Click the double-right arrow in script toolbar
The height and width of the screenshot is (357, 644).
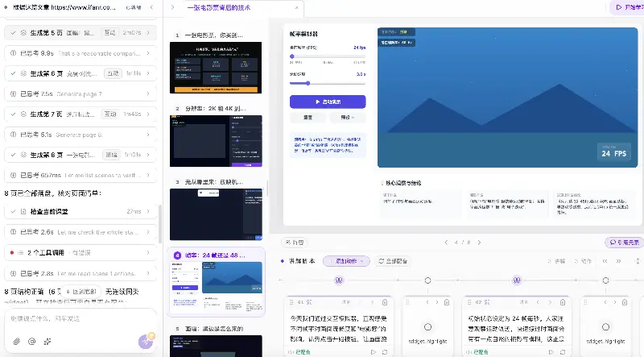pos(618,261)
